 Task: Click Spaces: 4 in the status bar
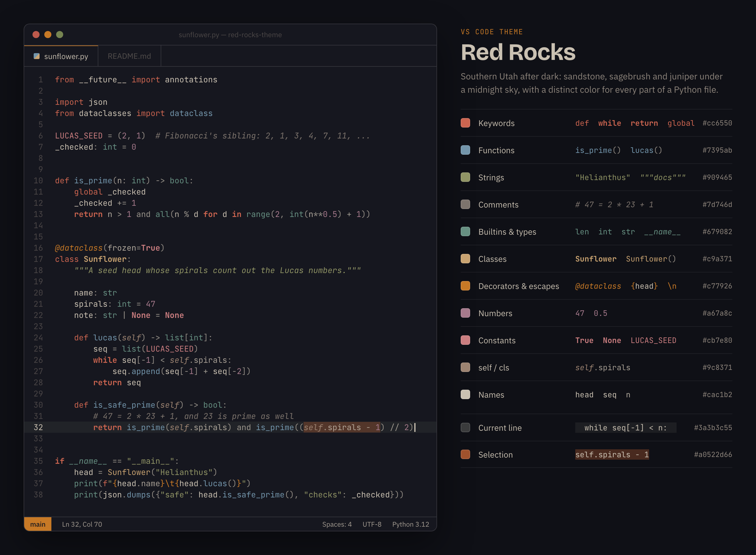pos(337,524)
